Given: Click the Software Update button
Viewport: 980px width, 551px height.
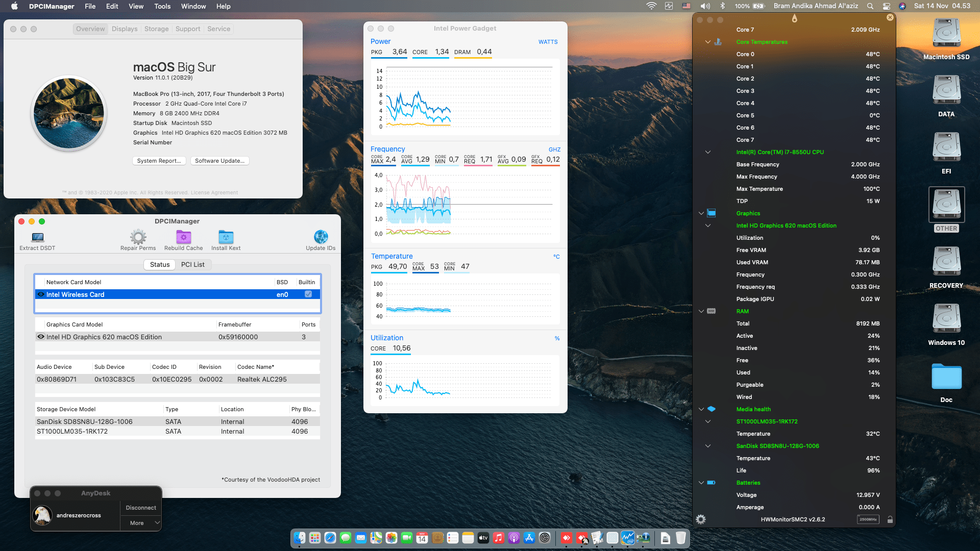Looking at the screenshot, I should pyautogui.click(x=219, y=161).
